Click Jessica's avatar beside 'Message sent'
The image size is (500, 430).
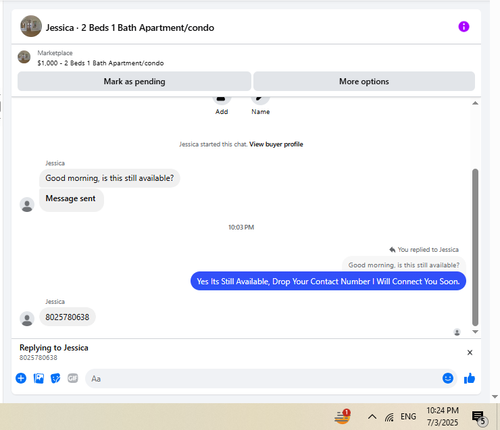[x=27, y=205]
